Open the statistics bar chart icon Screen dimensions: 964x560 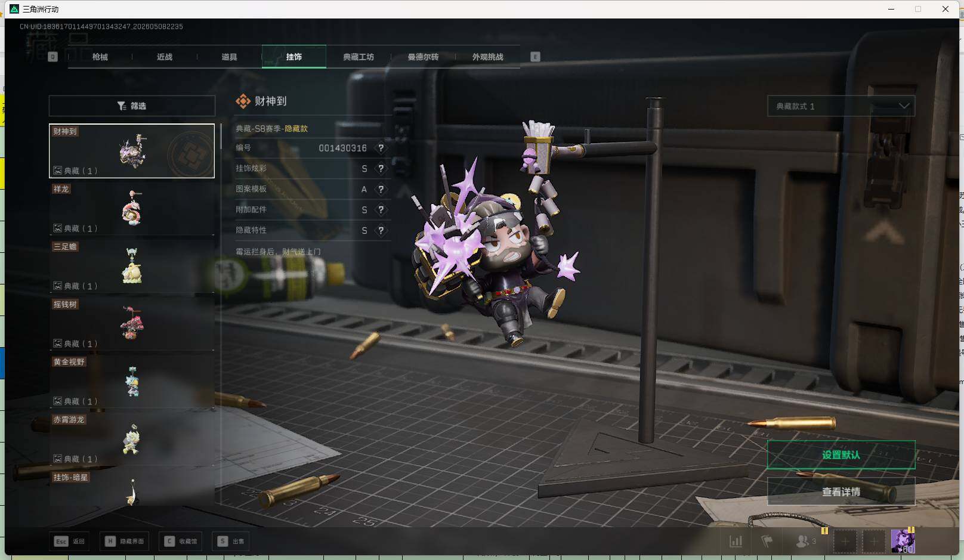[x=736, y=542]
